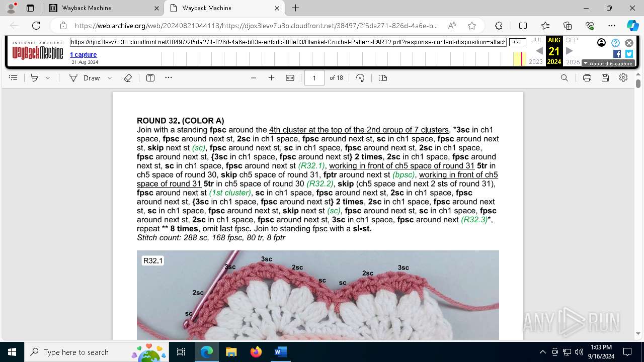This screenshot has width=644, height=362.
Task: Choose the Add text tool
Action: 150,78
